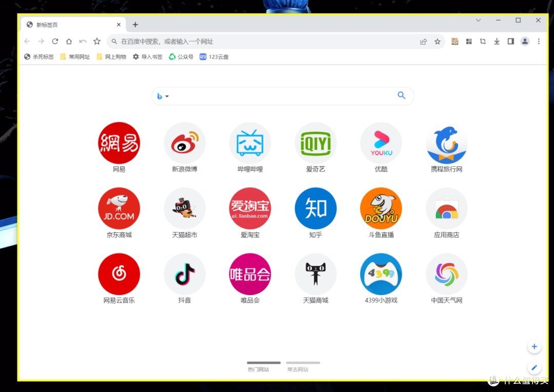
Task: Open the three-dot browser menu
Action: (539, 42)
